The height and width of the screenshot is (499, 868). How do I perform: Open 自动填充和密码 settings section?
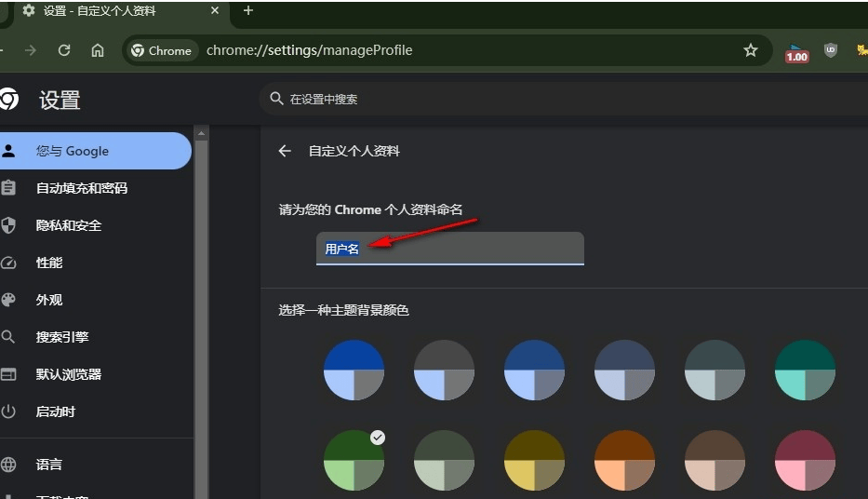(82, 188)
